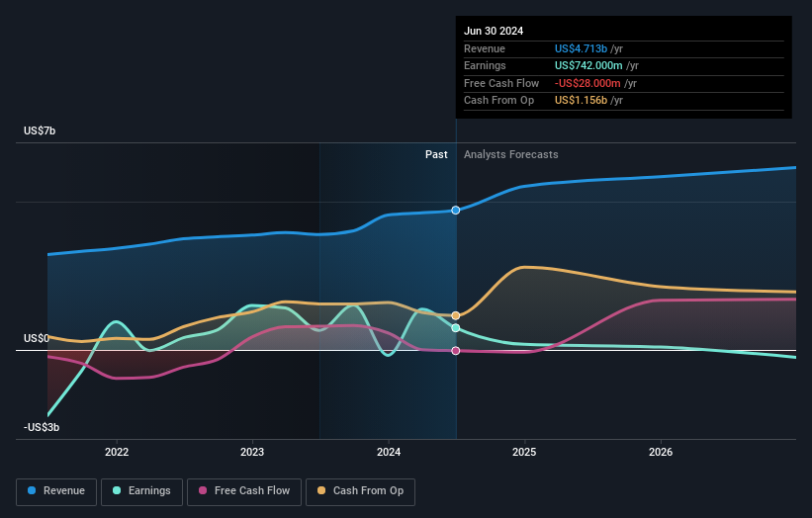Click the US$1.156b cash from op value
812x518 pixels.
tap(581, 101)
